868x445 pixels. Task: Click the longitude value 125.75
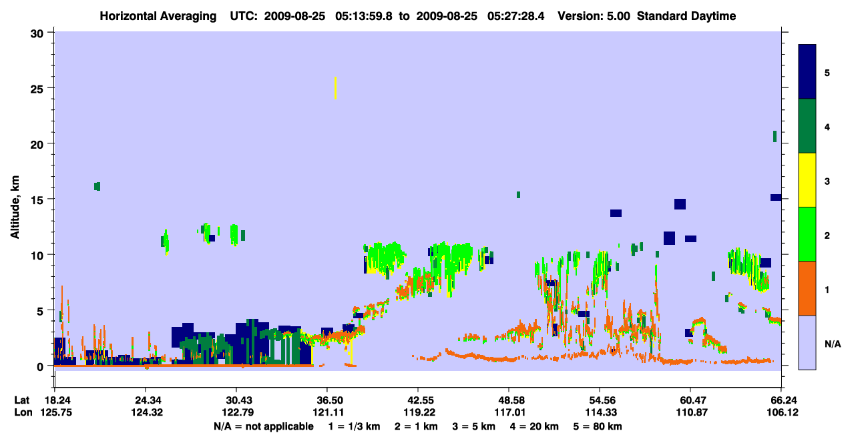tap(55, 412)
